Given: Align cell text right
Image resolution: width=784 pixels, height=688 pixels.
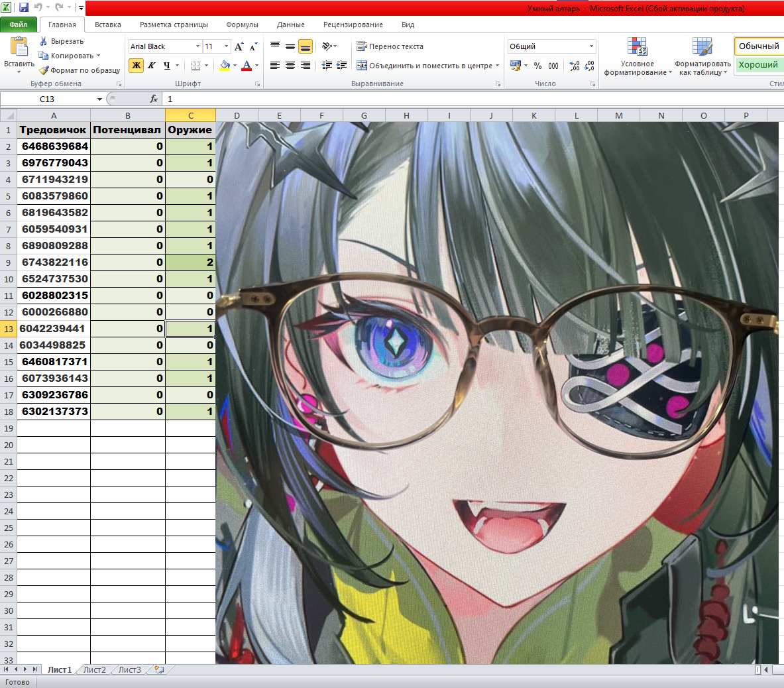Looking at the screenshot, I should [x=306, y=66].
